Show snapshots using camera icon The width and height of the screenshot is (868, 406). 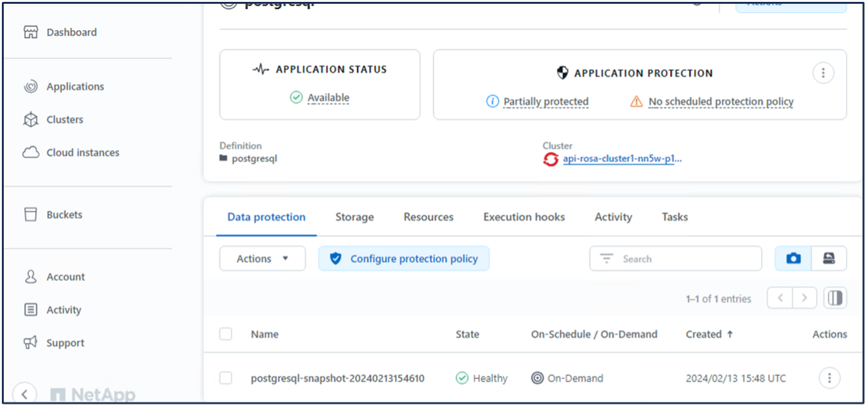[x=793, y=259]
